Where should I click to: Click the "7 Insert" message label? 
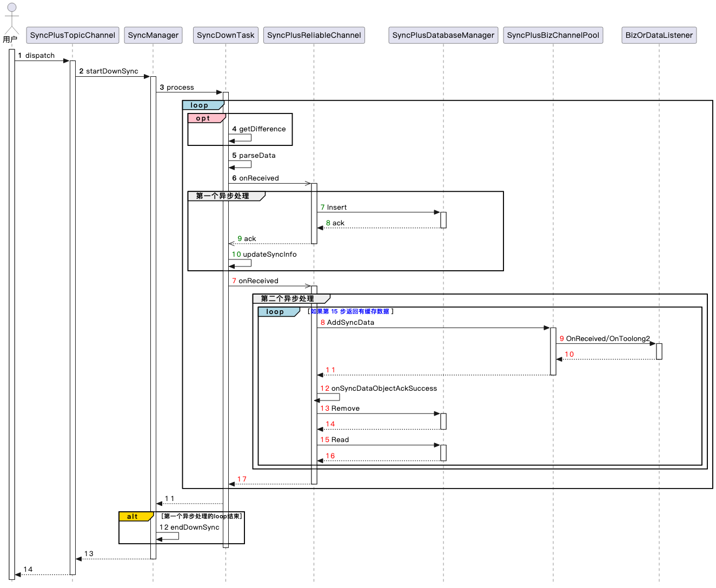coord(334,208)
